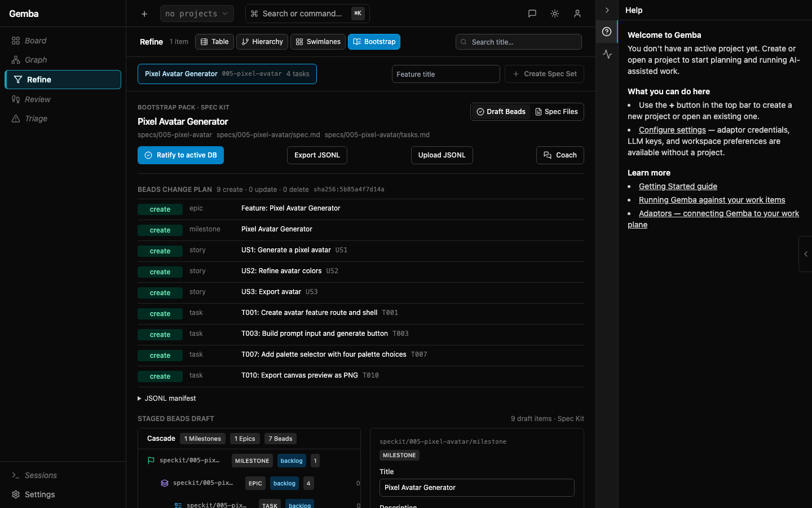Go to Triage in the sidebar
812x508 pixels.
point(63,119)
